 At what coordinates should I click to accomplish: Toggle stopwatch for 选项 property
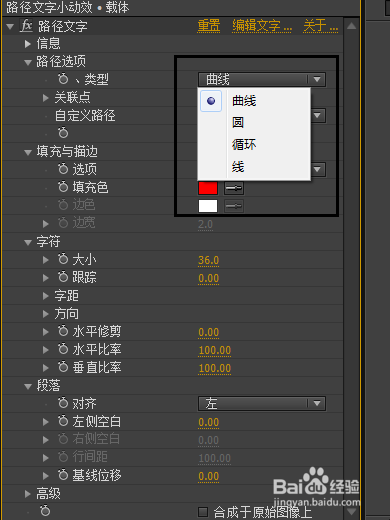pos(63,169)
